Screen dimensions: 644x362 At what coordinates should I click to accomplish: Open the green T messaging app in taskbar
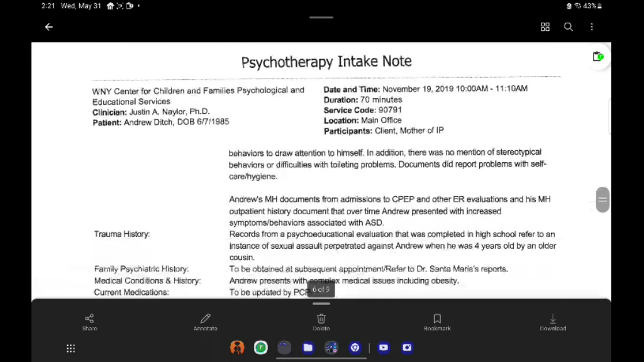click(x=261, y=348)
